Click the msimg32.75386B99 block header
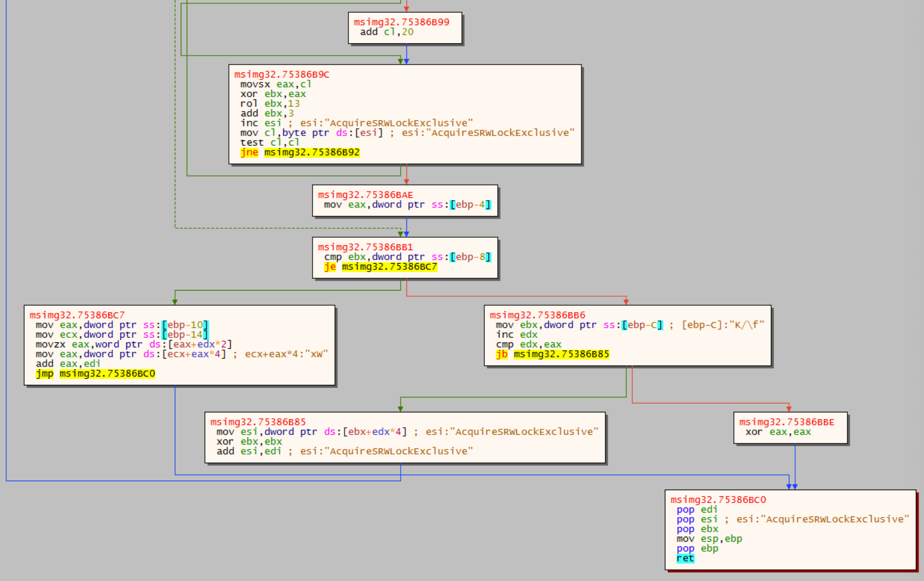924x581 pixels. (401, 22)
